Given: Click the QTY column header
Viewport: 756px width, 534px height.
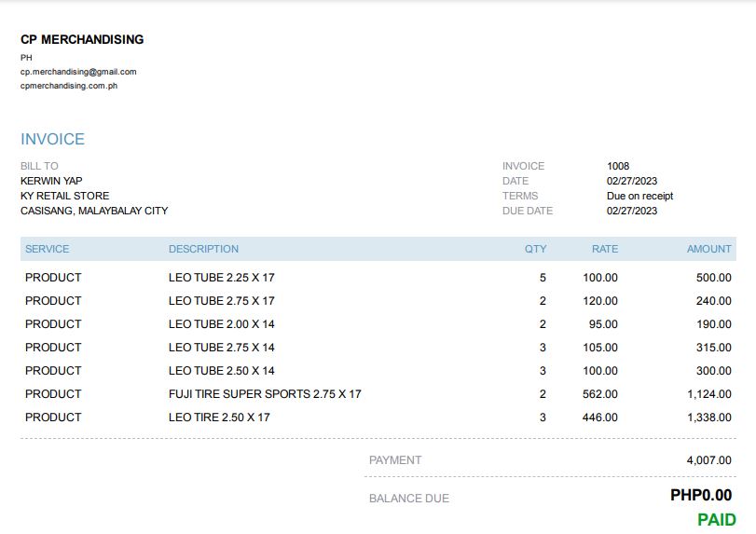Looking at the screenshot, I should 536,249.
